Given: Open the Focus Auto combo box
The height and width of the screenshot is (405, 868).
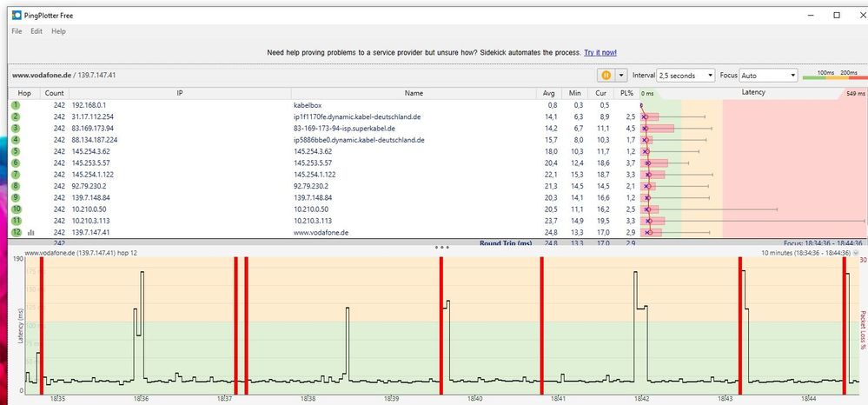Looking at the screenshot, I should coord(768,76).
